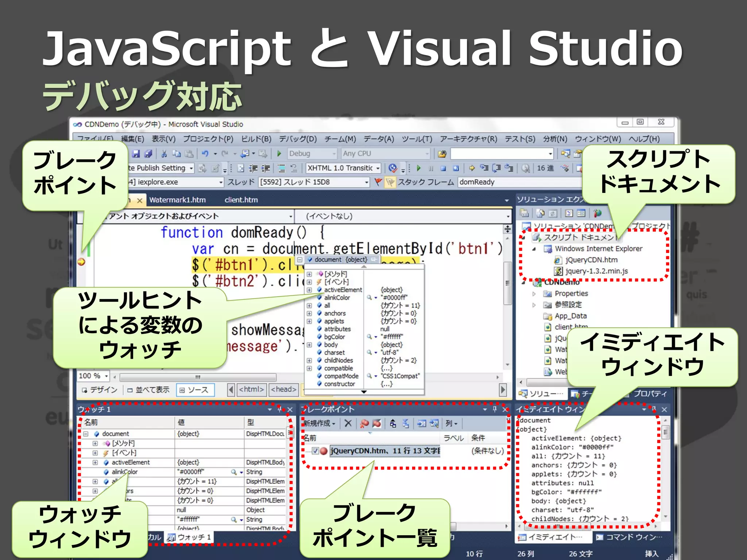Click the <html> tag navigator button

(251, 390)
